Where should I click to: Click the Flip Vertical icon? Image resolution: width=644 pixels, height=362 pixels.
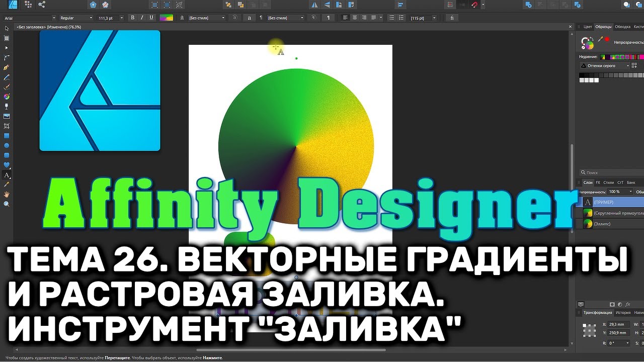327,5
